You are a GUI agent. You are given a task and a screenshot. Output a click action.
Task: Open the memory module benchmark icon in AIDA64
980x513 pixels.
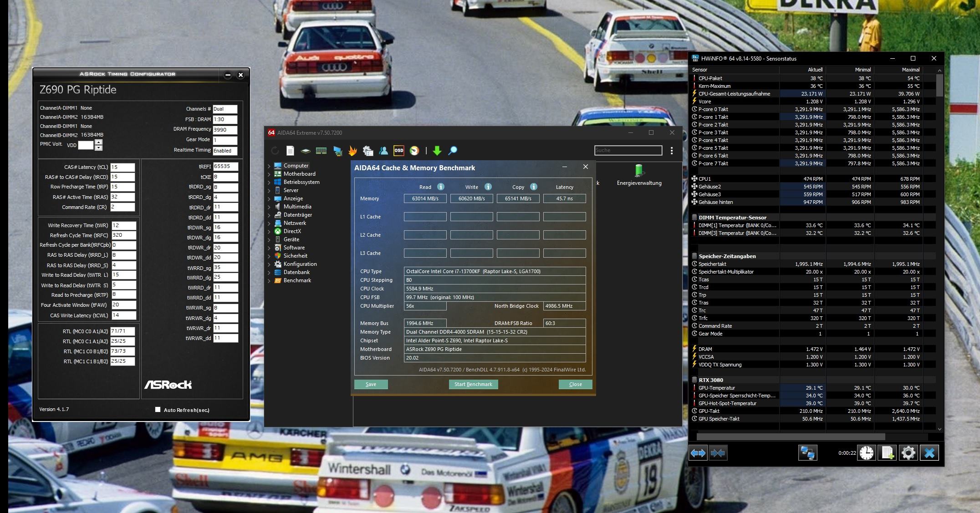321,151
